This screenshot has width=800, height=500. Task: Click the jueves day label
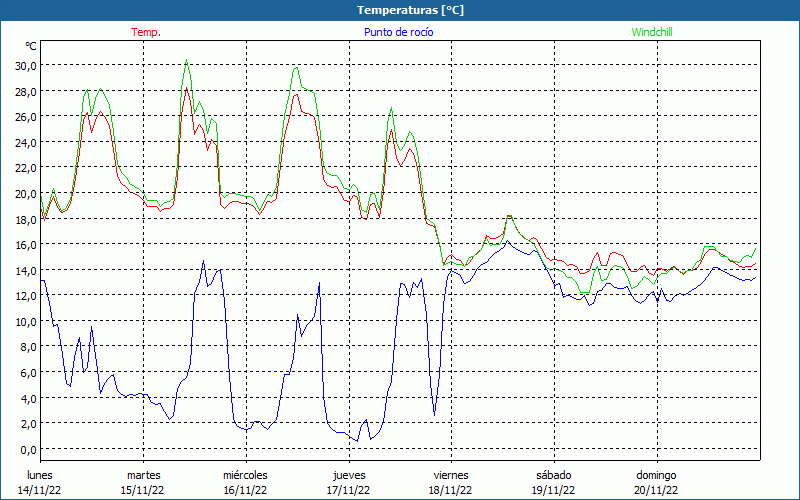[349, 475]
